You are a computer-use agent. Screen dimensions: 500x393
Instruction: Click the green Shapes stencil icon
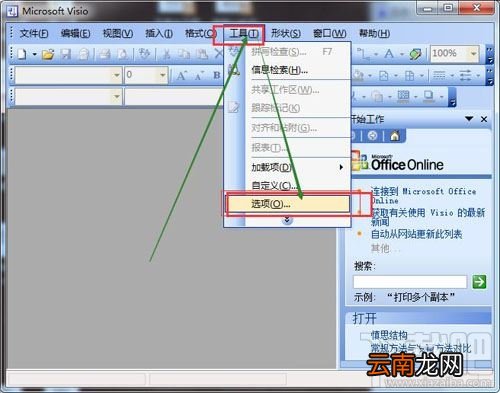415,54
